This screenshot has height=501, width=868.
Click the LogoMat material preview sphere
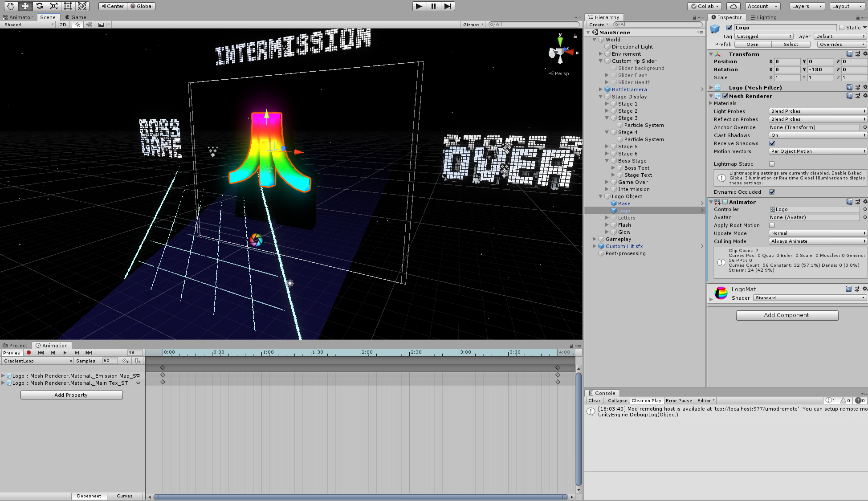coord(721,293)
